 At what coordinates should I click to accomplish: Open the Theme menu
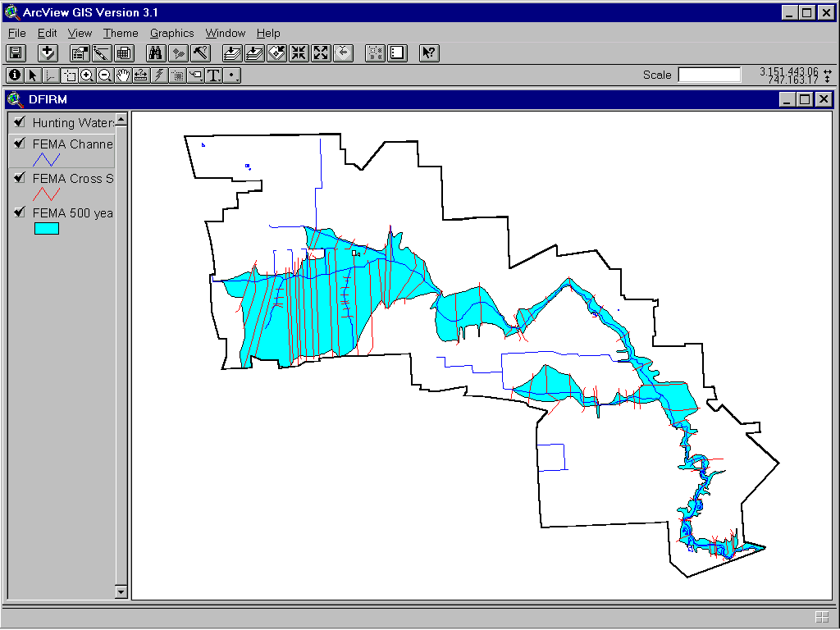pyautogui.click(x=121, y=33)
